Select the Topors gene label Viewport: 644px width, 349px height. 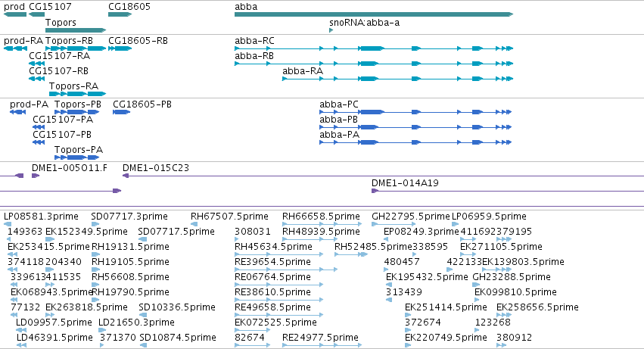[x=61, y=23]
